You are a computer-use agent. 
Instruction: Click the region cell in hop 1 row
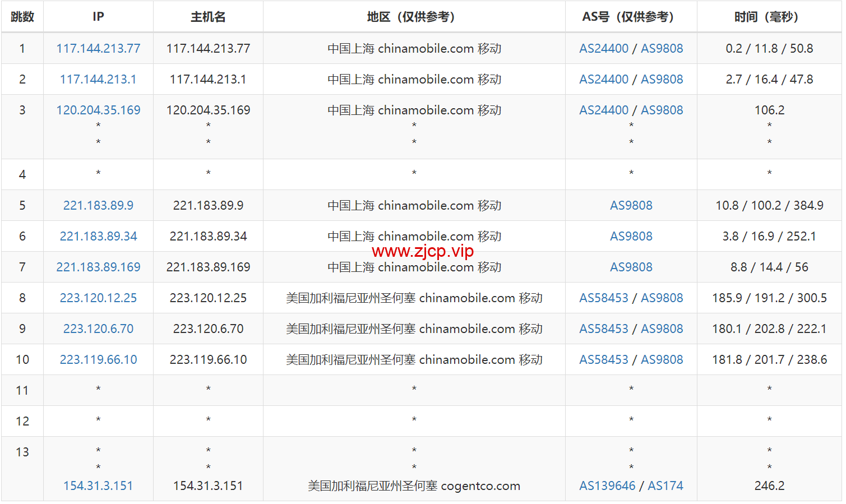[414, 49]
